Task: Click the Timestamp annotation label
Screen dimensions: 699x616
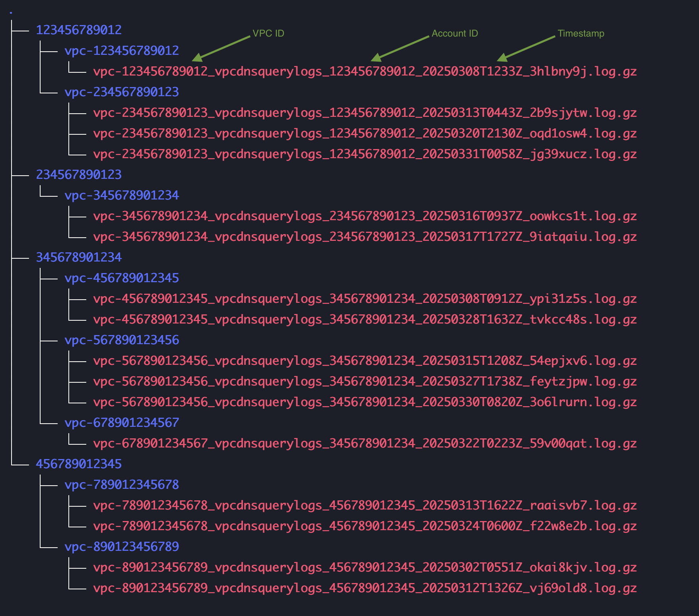Action: coord(581,33)
